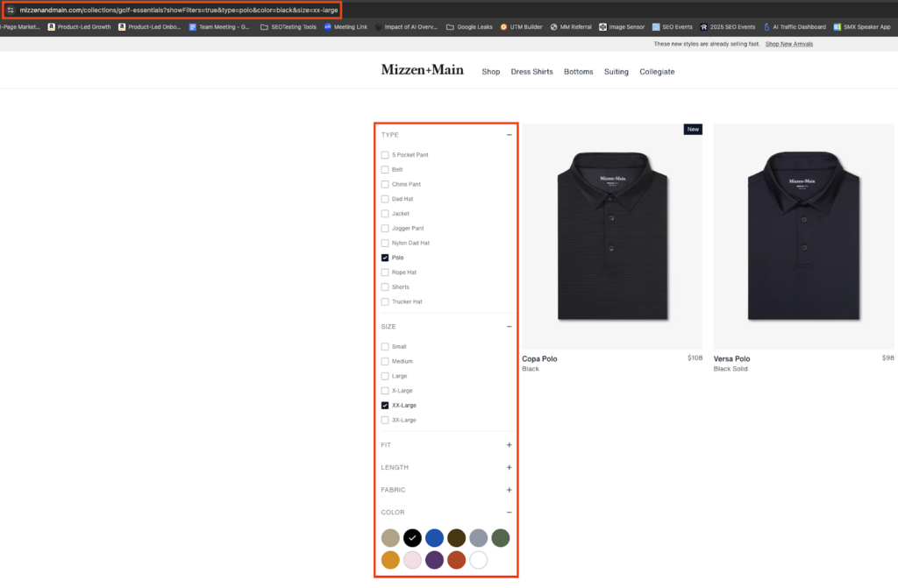The height and width of the screenshot is (588, 898).
Task: Open the Dress Shirts menu
Action: pos(532,72)
